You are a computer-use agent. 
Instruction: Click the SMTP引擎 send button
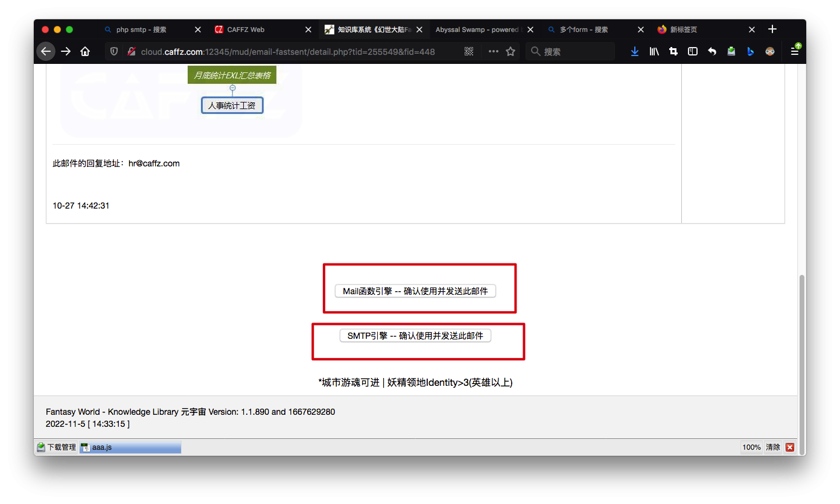415,335
